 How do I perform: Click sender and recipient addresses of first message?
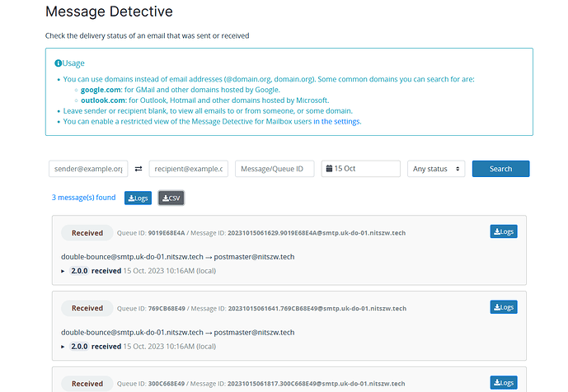pos(178,257)
